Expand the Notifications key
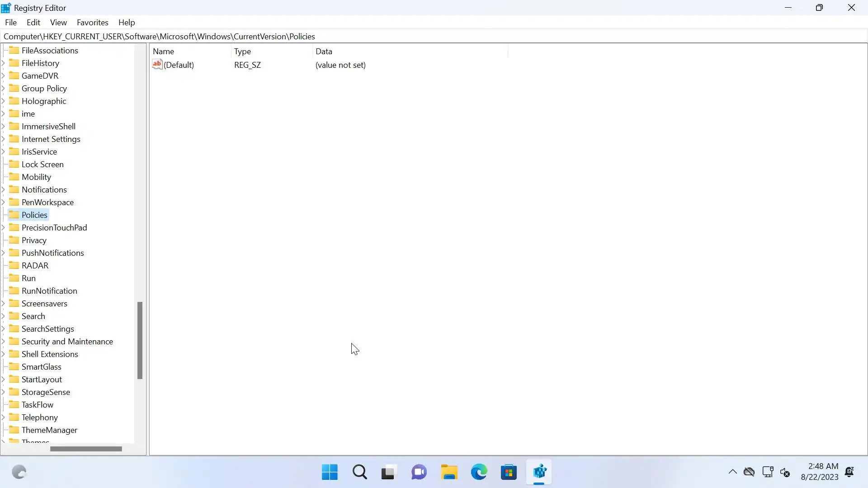The image size is (868, 488). click(4, 189)
